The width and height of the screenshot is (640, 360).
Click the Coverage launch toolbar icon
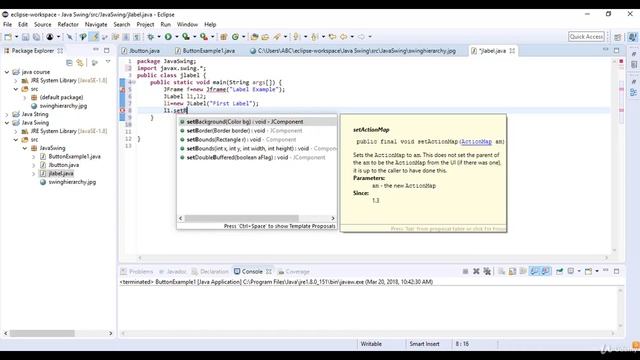[186, 37]
